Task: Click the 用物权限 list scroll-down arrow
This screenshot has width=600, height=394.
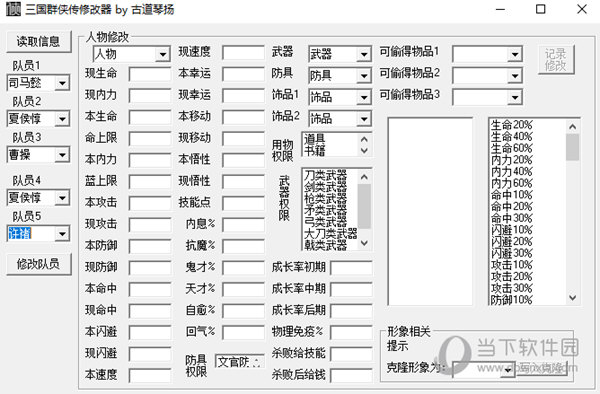Action: tap(364, 151)
